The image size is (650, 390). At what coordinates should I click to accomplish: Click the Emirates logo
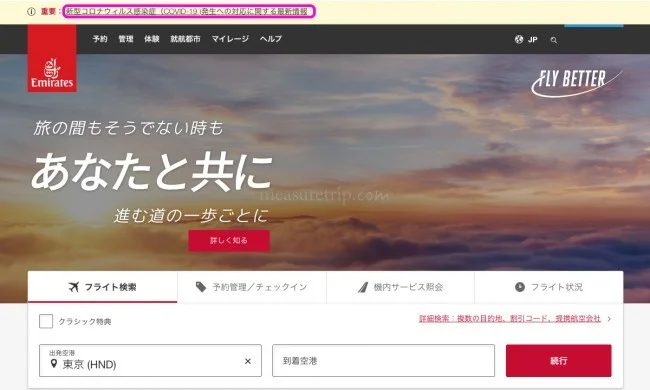[52, 58]
